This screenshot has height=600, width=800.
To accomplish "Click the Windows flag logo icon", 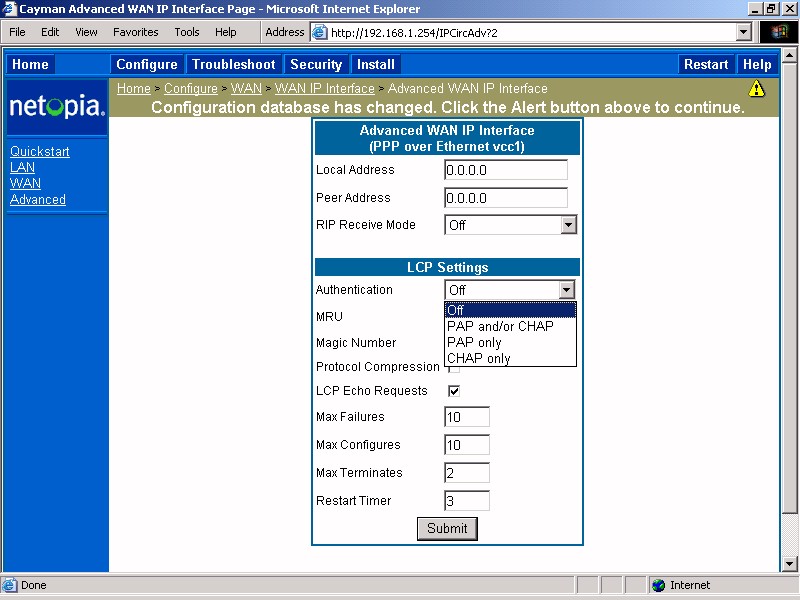I will 779,32.
